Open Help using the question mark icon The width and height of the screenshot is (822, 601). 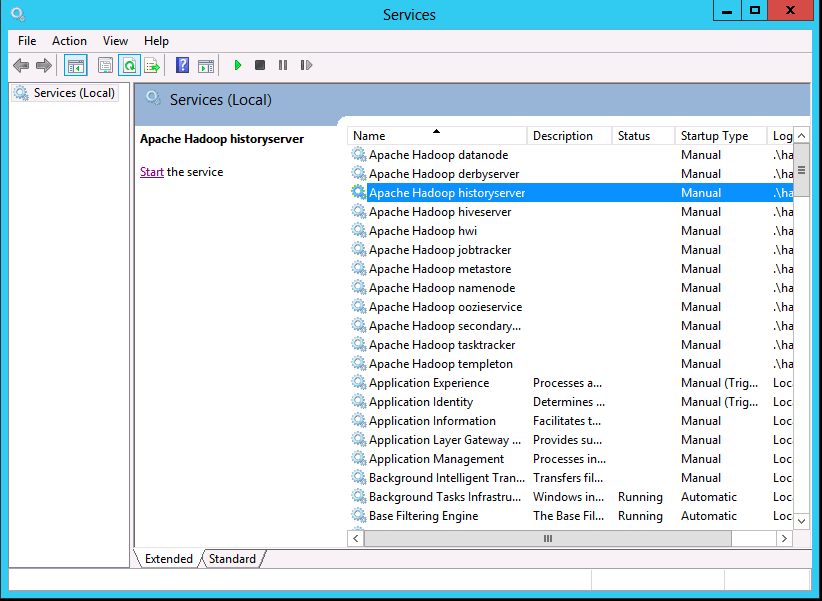click(x=182, y=66)
